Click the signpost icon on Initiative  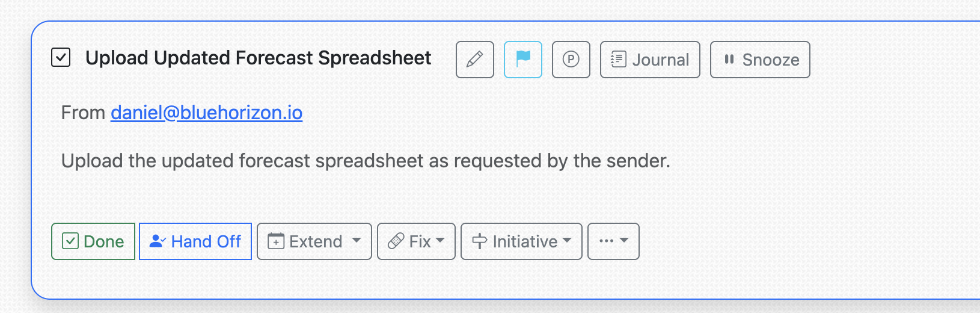[x=479, y=241]
